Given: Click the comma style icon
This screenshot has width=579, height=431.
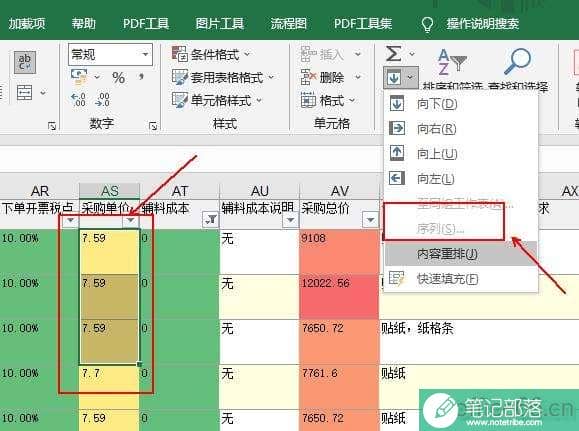Looking at the screenshot, I should click(x=141, y=77).
